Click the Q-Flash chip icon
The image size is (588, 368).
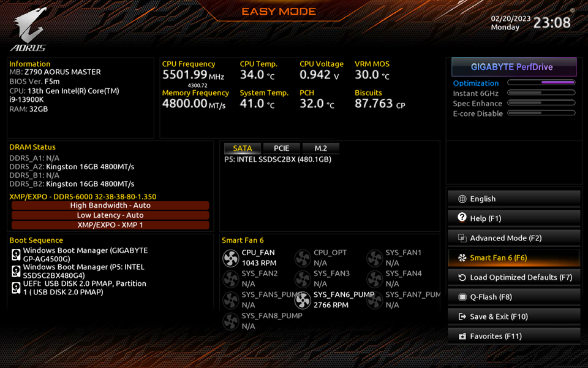click(462, 297)
